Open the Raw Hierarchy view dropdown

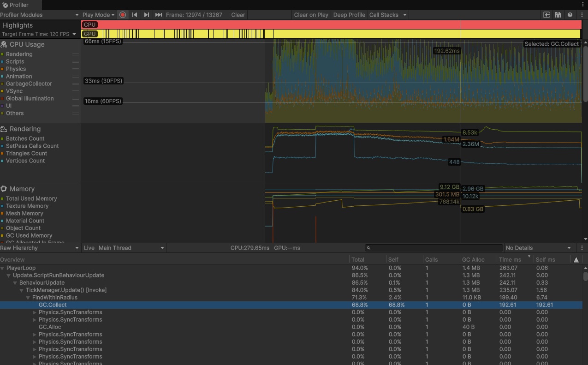40,248
